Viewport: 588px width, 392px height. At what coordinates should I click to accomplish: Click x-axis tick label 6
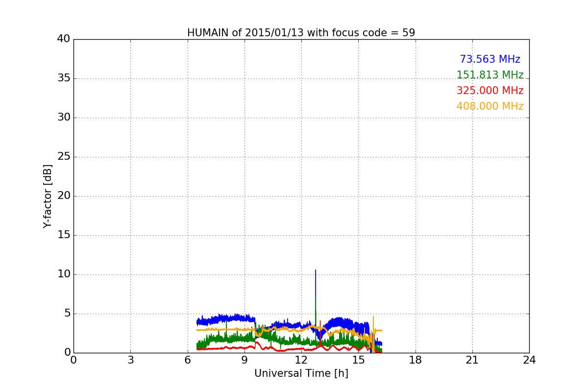coord(188,360)
